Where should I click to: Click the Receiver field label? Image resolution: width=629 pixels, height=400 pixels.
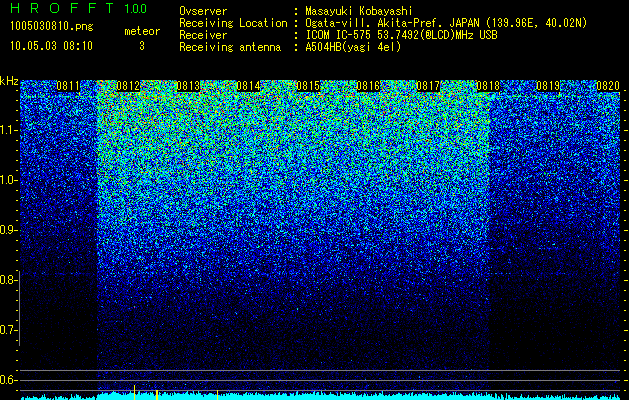click(203, 35)
